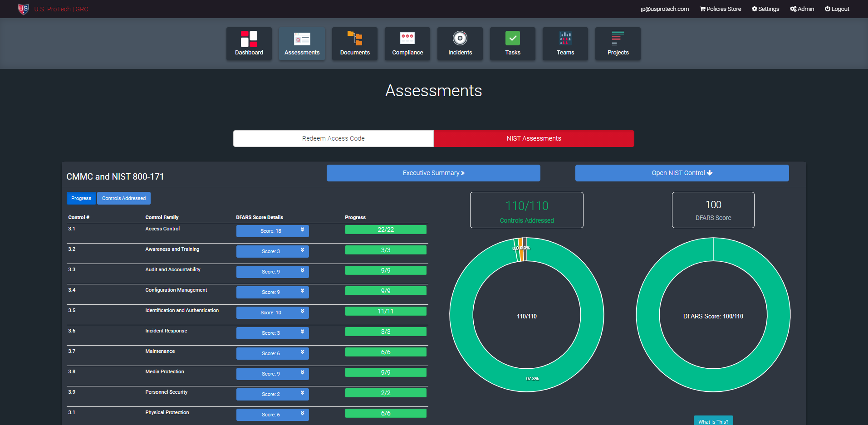This screenshot has width=868, height=425.
Task: Expand Personnel Security Score: 2 dropdown
Action: tap(273, 394)
